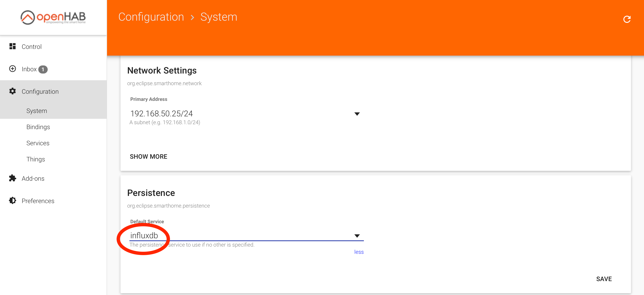Click the 192.168.50.25/24 address value
Viewport: 644px width, 295px height.
tap(161, 114)
